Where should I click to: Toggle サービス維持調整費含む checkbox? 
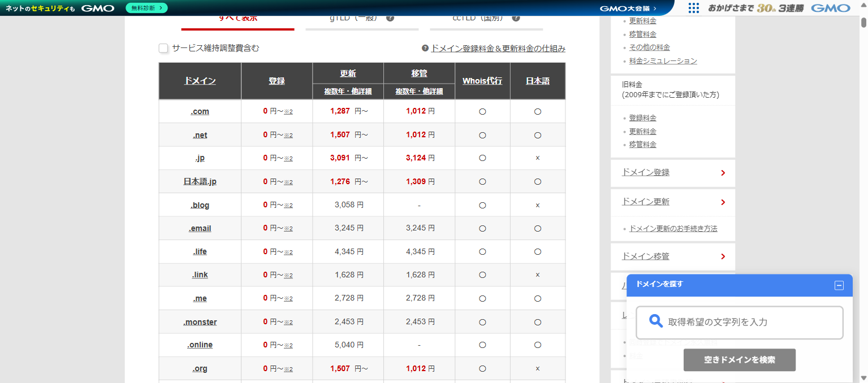point(164,49)
